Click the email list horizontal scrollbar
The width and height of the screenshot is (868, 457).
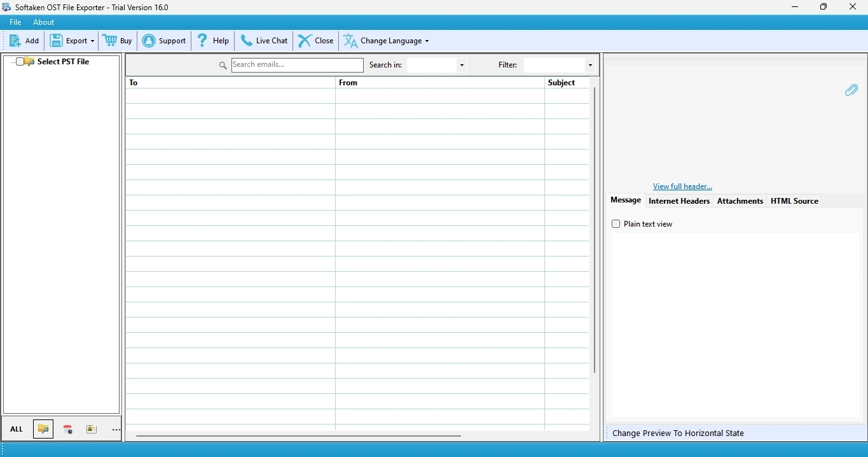pos(298,436)
